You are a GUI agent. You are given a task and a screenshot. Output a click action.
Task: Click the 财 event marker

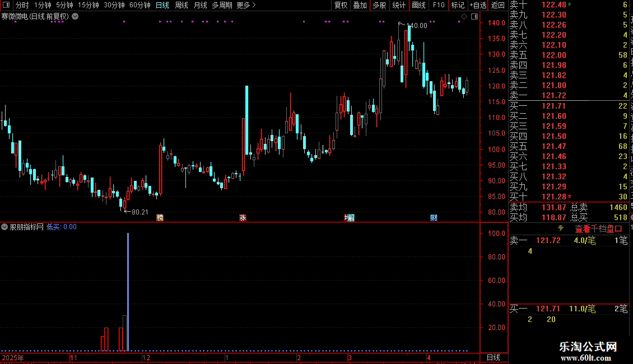tap(434, 218)
